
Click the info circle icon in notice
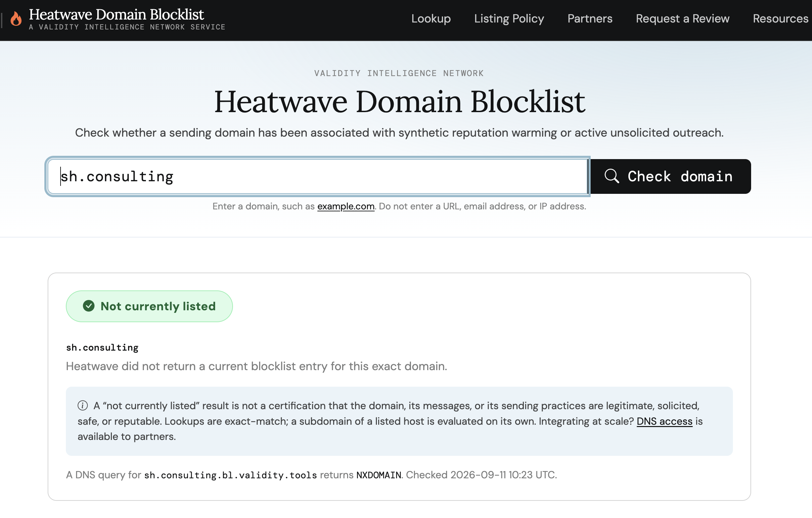[83, 406]
